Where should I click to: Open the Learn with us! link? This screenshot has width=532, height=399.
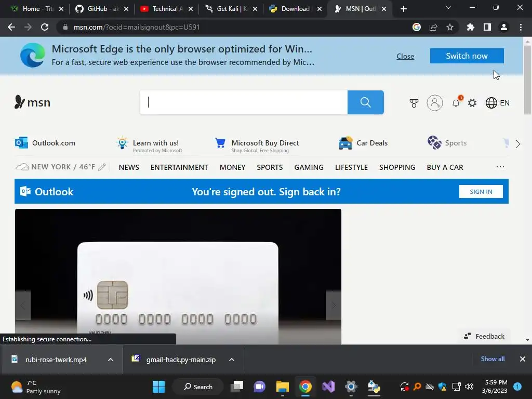tap(149, 145)
